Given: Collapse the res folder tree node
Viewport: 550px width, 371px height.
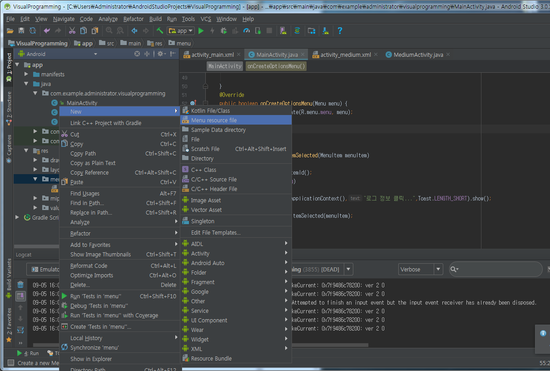Looking at the screenshot, I should [26, 150].
